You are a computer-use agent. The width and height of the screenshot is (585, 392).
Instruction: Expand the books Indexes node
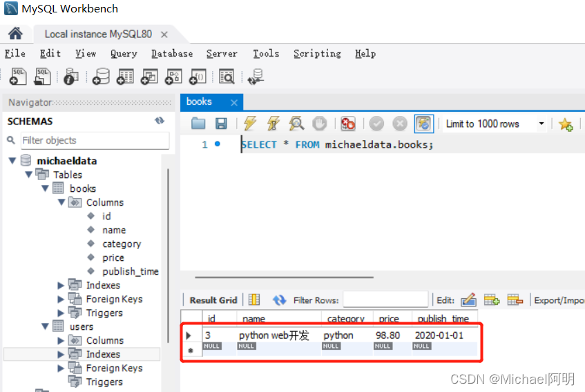click(x=61, y=286)
